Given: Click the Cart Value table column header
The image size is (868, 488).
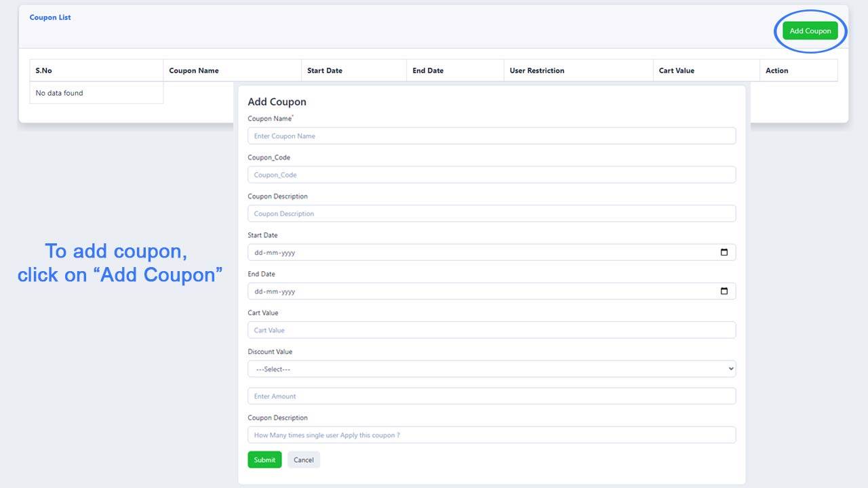Looking at the screenshot, I should [676, 70].
